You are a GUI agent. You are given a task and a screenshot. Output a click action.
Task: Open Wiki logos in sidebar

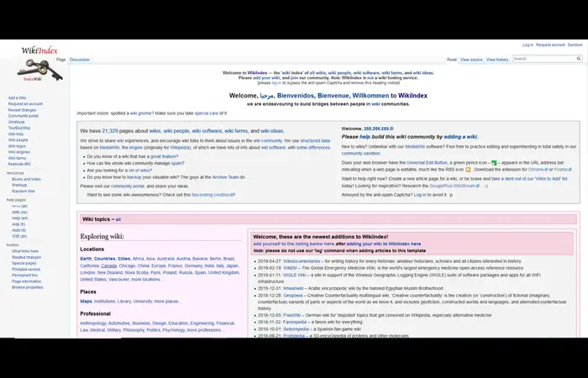click(x=18, y=146)
